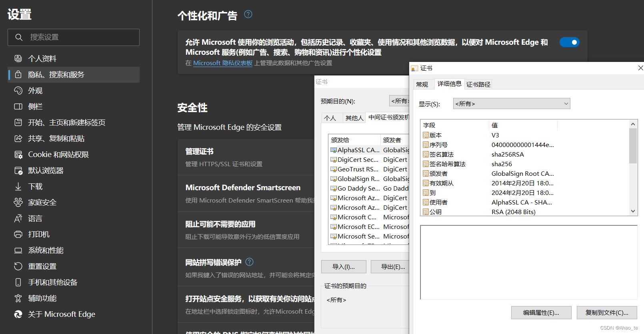Click the printer icon beside 打印机

pos(18,234)
